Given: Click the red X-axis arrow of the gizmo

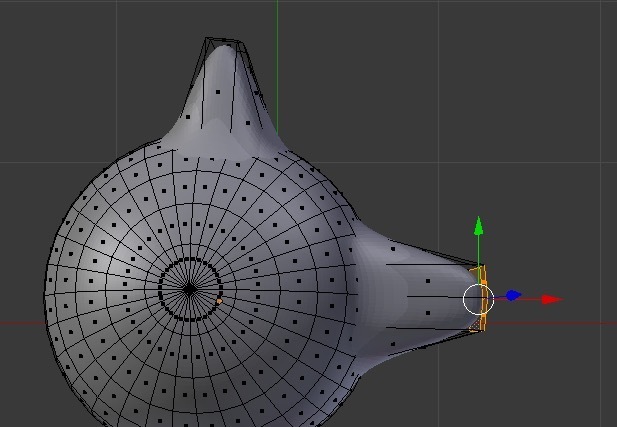Looking at the screenshot, I should [x=552, y=299].
